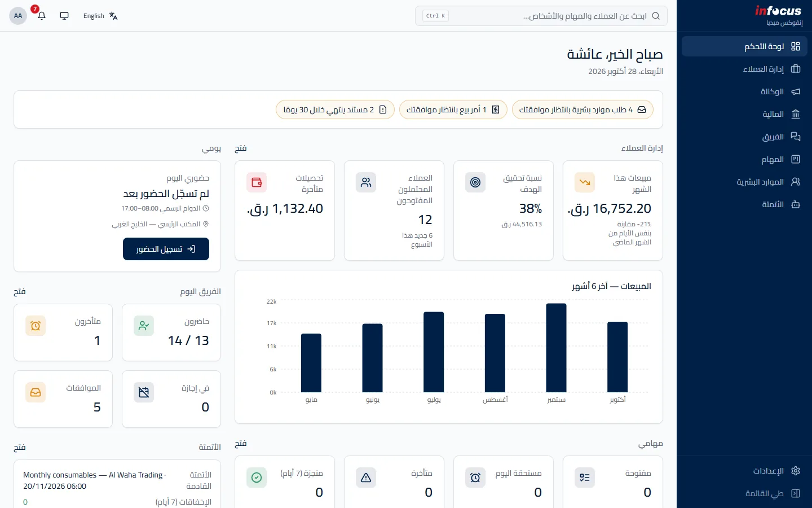Click the فتح link beside the الأتمتة section heading
812x508 pixels.
pyautogui.click(x=20, y=448)
